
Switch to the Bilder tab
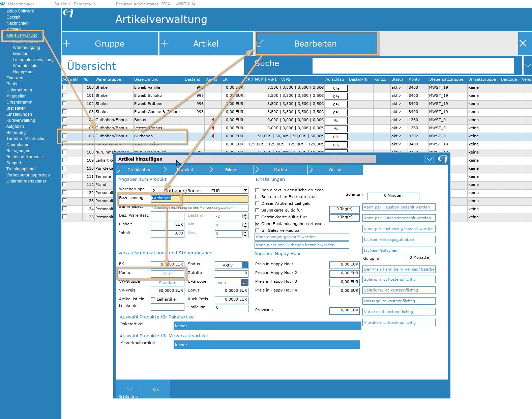click(231, 170)
